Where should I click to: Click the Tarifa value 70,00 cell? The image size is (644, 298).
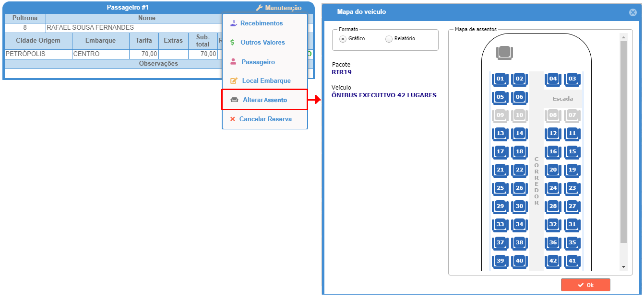(143, 54)
